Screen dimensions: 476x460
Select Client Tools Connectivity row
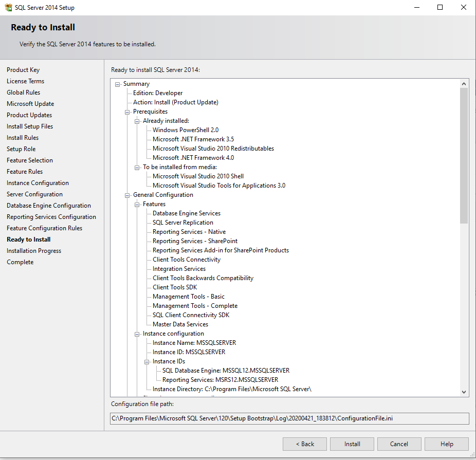click(187, 260)
